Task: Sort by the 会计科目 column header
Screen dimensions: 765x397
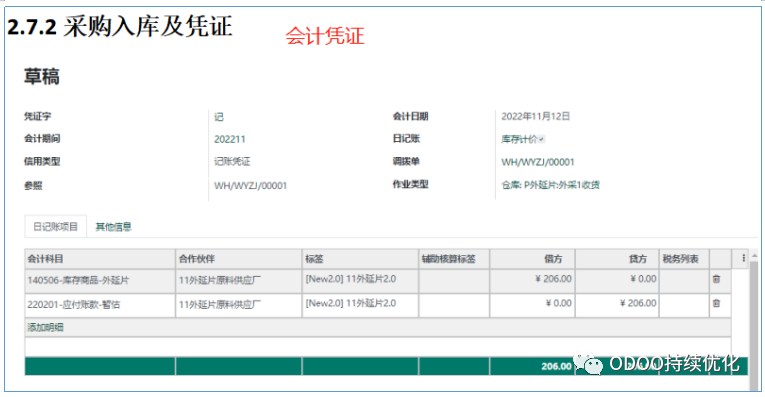Action: coord(100,259)
